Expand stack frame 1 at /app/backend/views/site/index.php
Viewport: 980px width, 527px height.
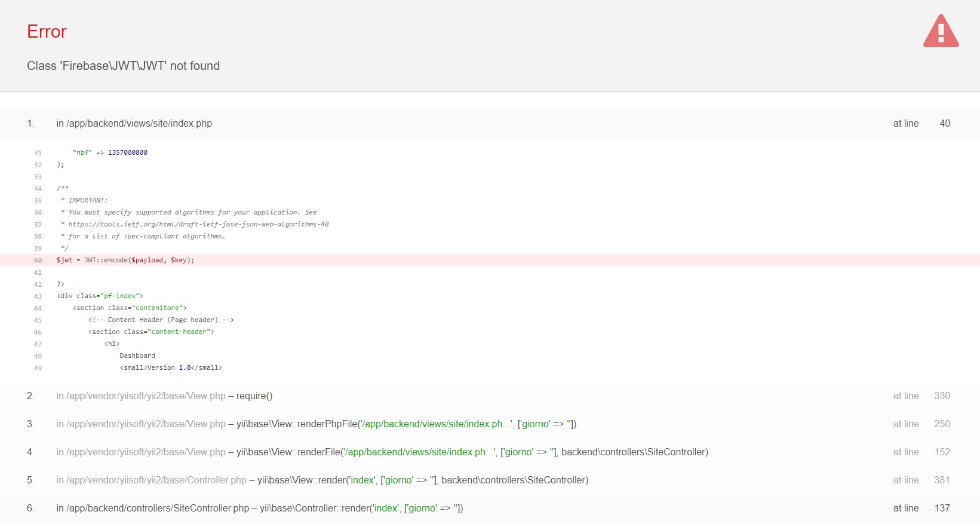(x=490, y=124)
